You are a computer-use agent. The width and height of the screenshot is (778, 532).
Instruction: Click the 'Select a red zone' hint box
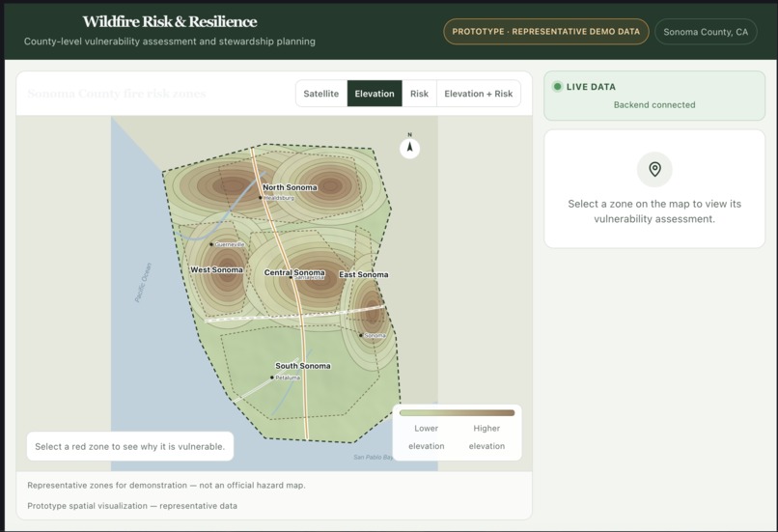pos(130,446)
